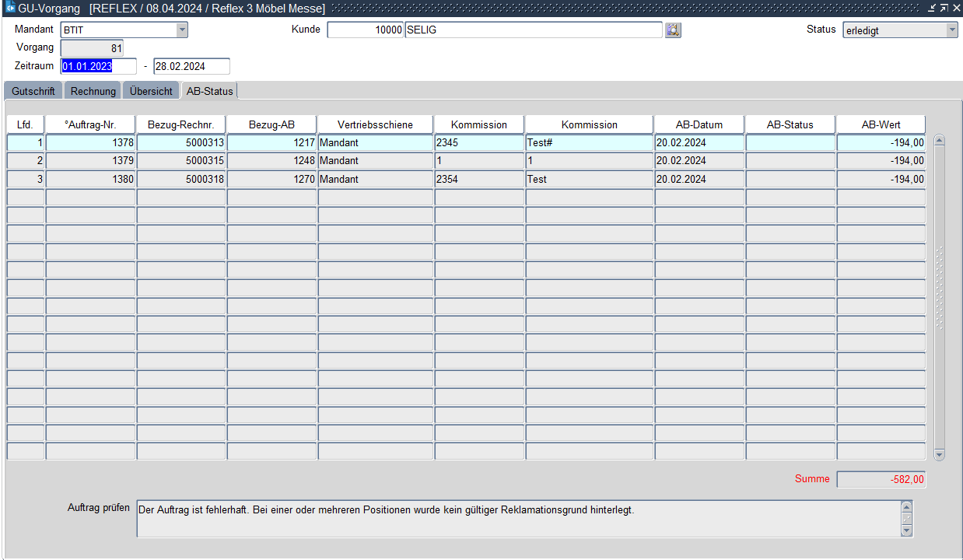Select the Übersicht tab
Image resolution: width=963 pixels, height=560 pixels.
(151, 91)
